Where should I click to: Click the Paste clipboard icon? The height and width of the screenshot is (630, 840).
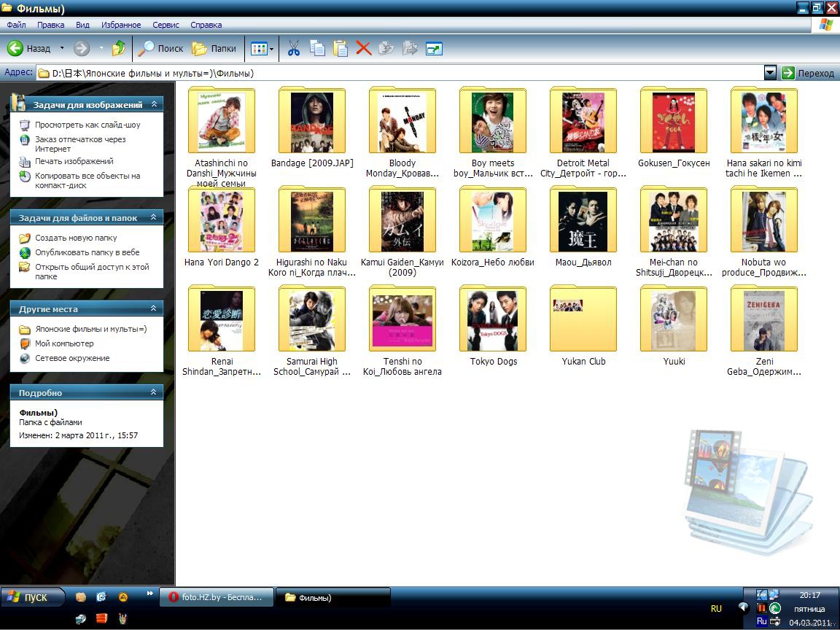pos(341,49)
